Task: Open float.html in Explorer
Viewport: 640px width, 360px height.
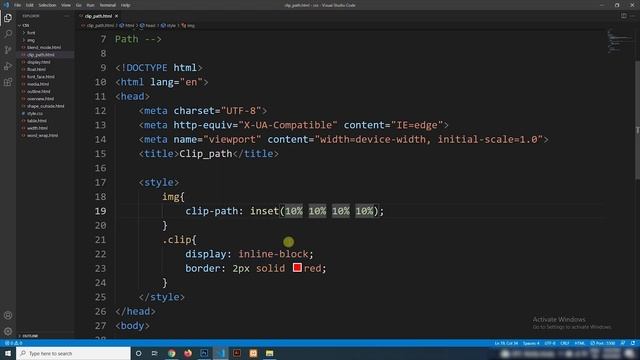Action: (x=36, y=69)
